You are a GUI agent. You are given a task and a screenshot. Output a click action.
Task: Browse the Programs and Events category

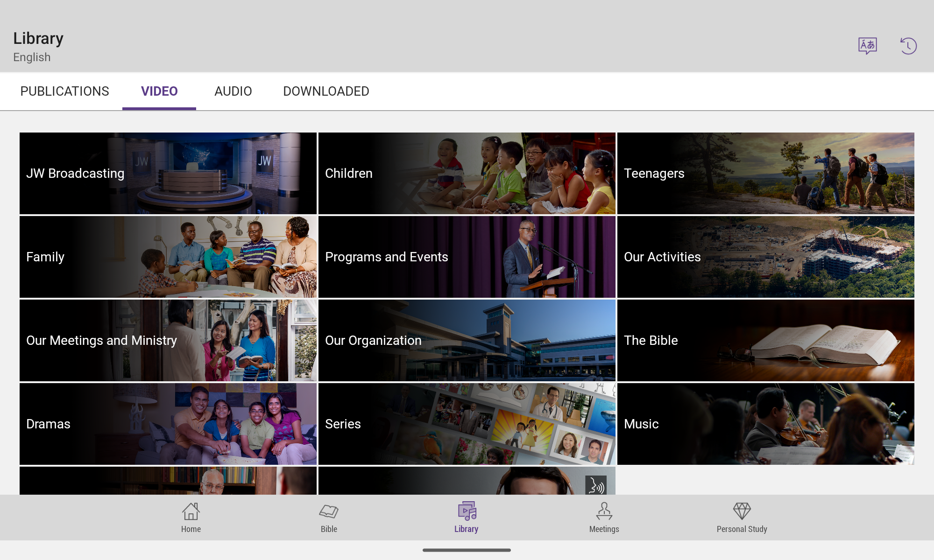467,257
